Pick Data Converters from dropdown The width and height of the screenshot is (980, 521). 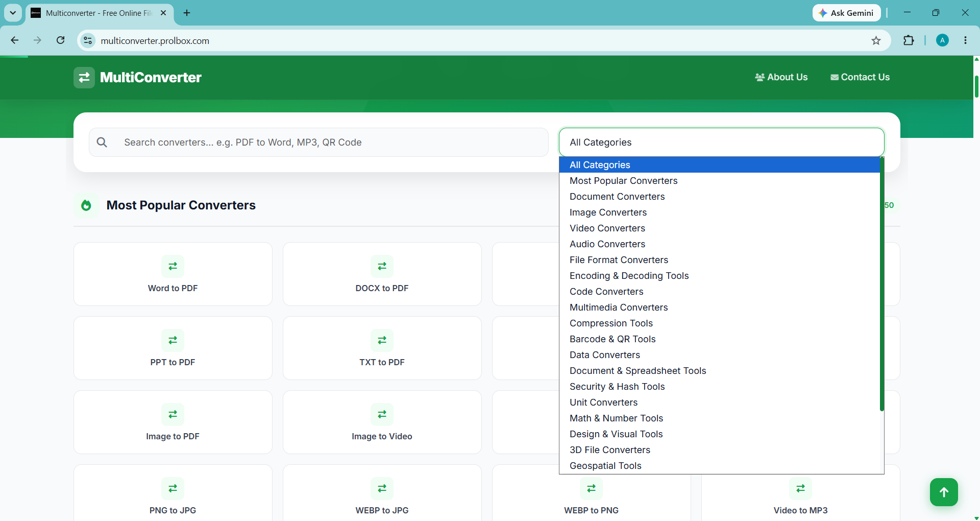(x=720, y=355)
